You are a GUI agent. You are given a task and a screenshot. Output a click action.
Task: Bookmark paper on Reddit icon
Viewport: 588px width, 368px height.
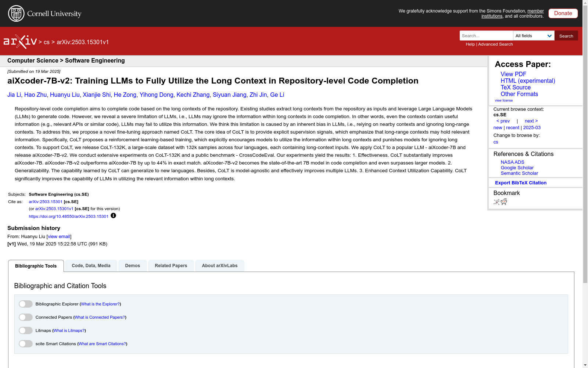(x=504, y=202)
